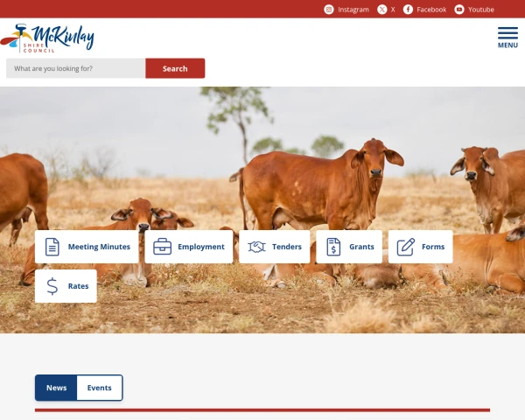
Task: Go home via McKinlay Shire Council logo
Action: [47, 38]
